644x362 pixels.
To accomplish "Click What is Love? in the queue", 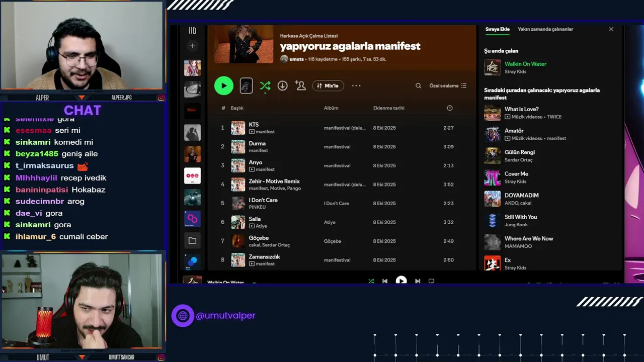I will (521, 109).
